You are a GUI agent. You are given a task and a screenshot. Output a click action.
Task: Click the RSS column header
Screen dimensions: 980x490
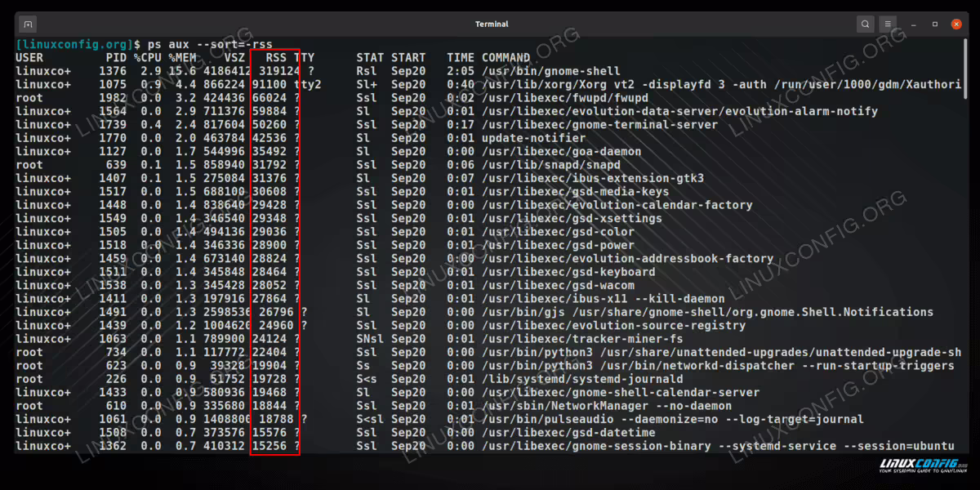tap(276, 58)
